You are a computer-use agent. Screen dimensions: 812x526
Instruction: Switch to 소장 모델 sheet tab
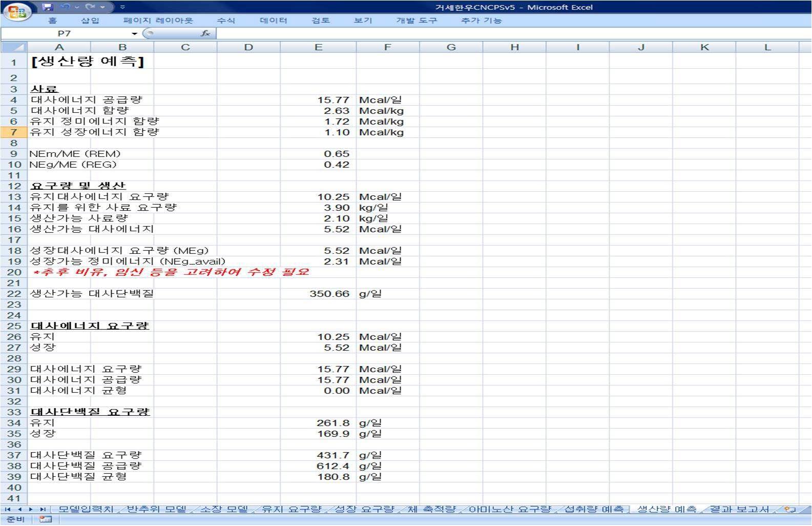point(224,509)
